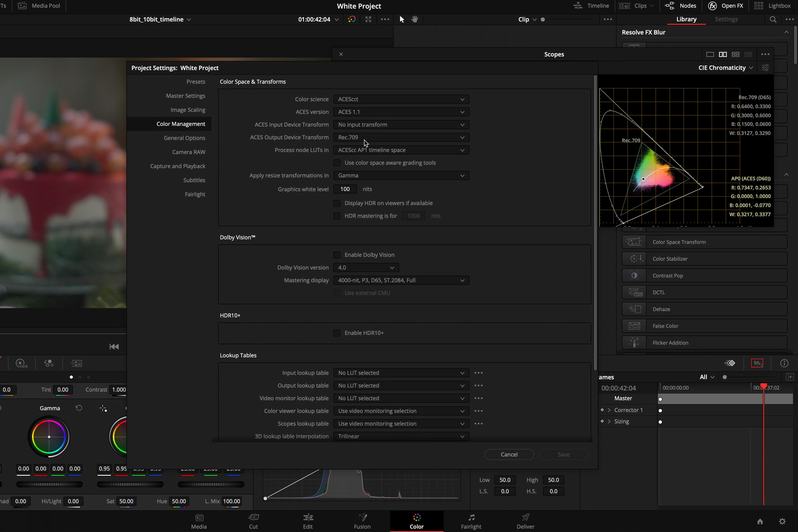The height and width of the screenshot is (532, 798).
Task: Check Enable HDR10+ option
Action: tap(337, 333)
